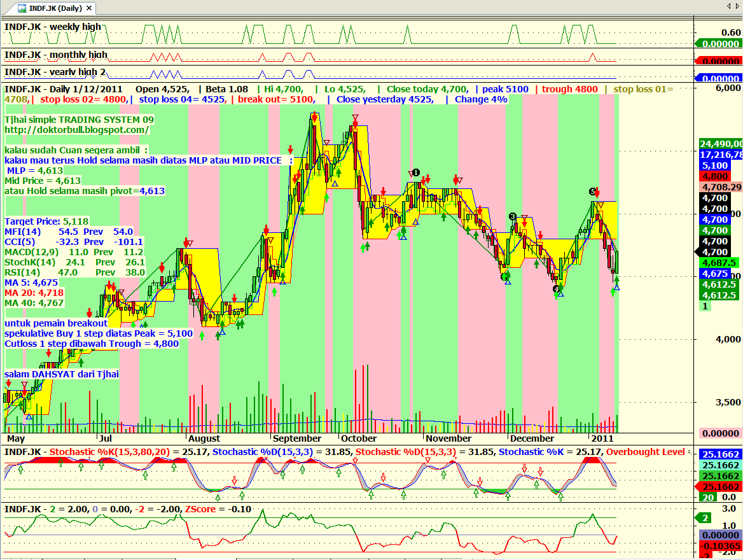This screenshot has height=560, width=743.
Task: Click the August label on the time axis
Action: (x=204, y=438)
